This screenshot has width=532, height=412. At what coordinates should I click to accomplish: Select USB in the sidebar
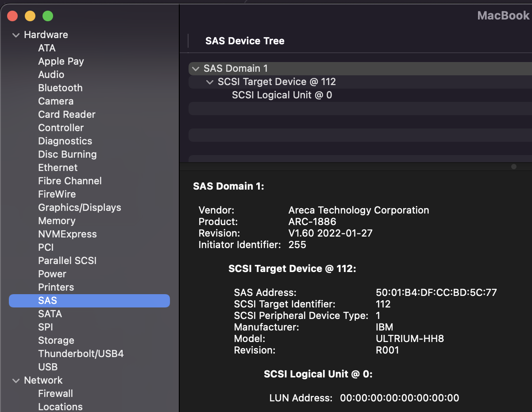48,367
